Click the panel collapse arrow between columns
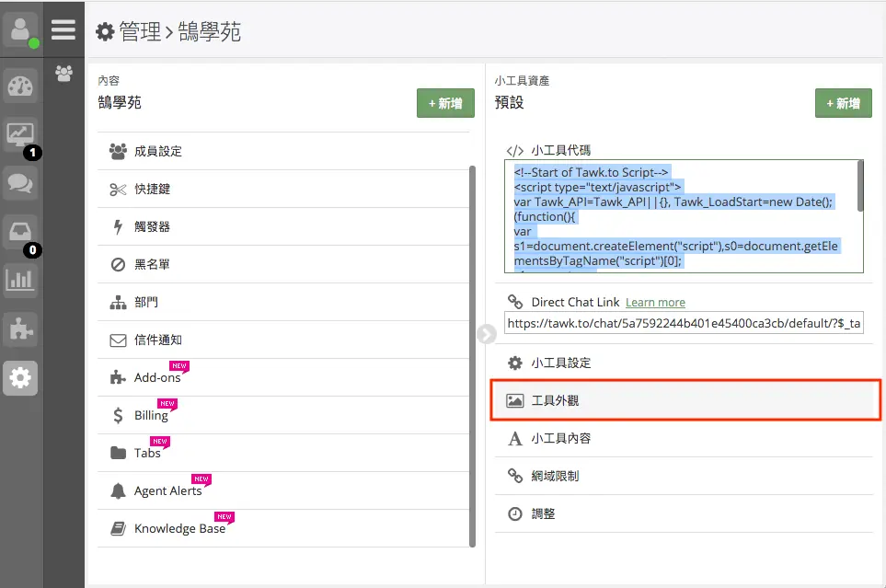This screenshot has height=588, width=886. point(486,334)
